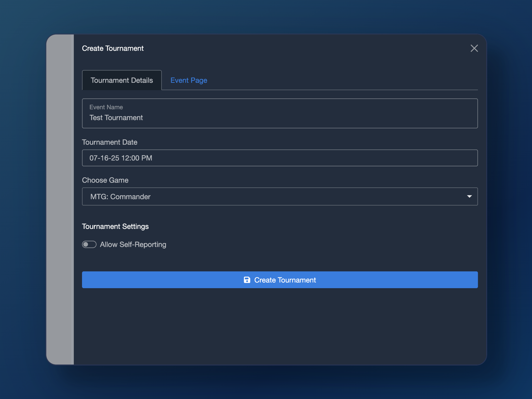The width and height of the screenshot is (532, 399).
Task: Select the Tournament Details tab
Action: (122, 80)
